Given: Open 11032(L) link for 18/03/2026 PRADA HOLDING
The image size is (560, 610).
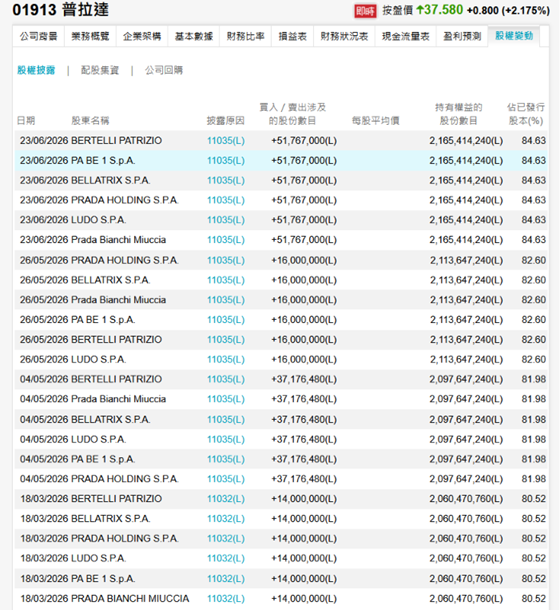Looking at the screenshot, I should coord(226,538).
